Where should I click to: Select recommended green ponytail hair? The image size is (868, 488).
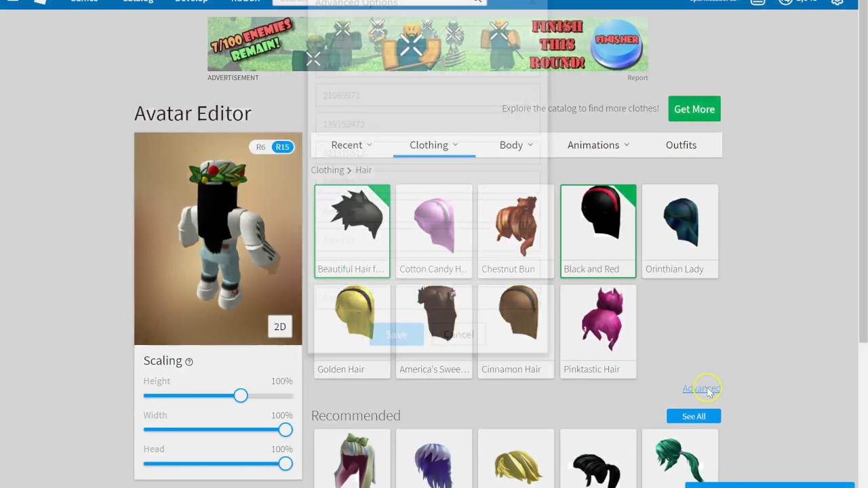[680, 458]
